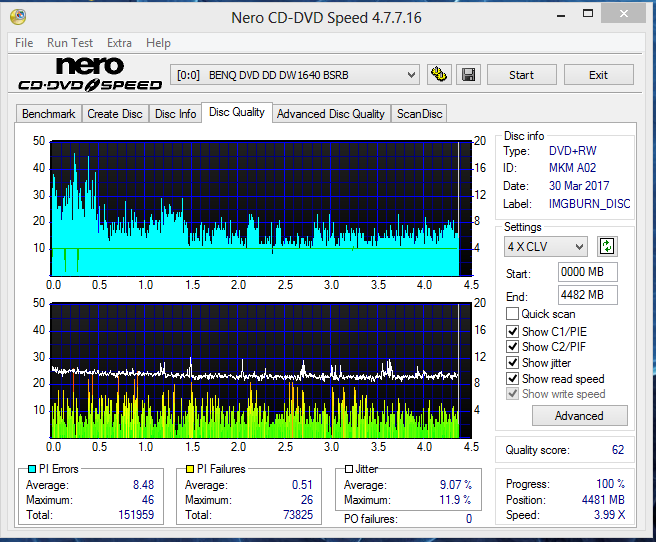
Task: Click the label value IMGBURN_DISC
Action: click(589, 204)
